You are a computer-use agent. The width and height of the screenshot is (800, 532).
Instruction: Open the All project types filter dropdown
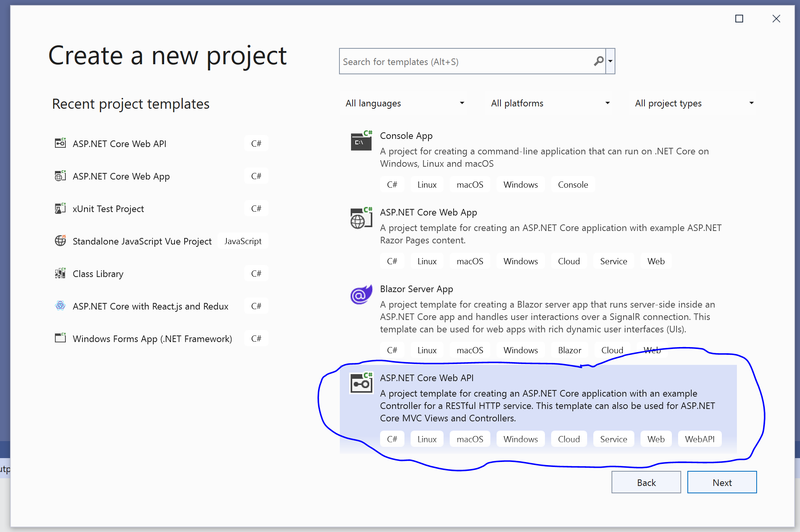pos(694,103)
